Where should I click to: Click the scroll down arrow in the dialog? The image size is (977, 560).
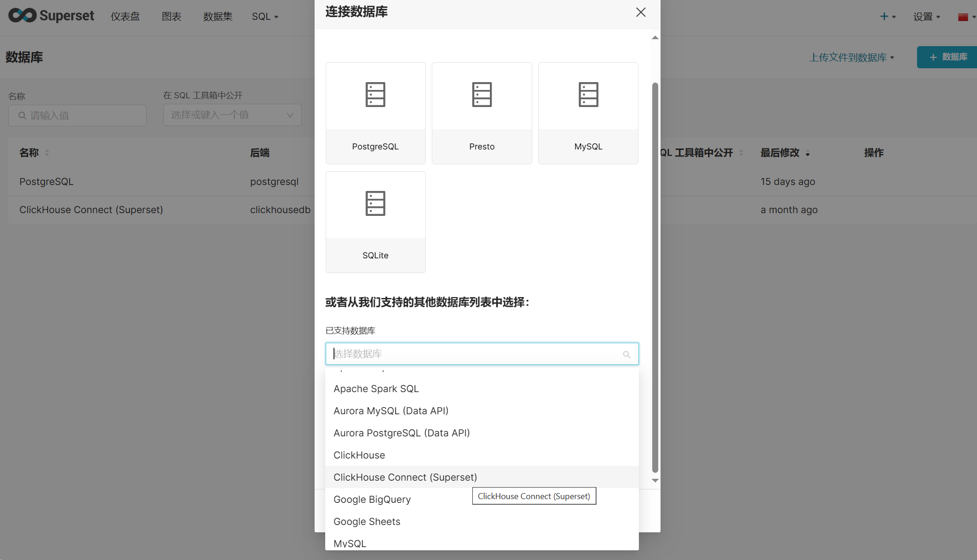coord(655,481)
